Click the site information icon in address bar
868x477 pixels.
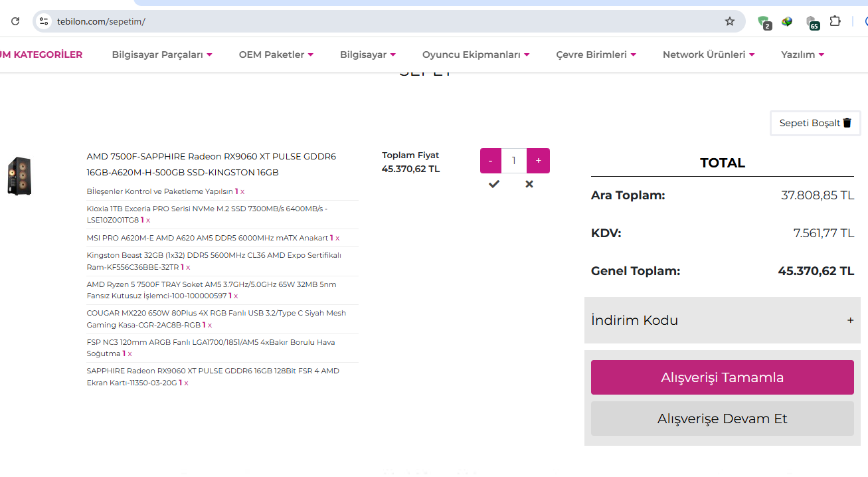(x=44, y=21)
